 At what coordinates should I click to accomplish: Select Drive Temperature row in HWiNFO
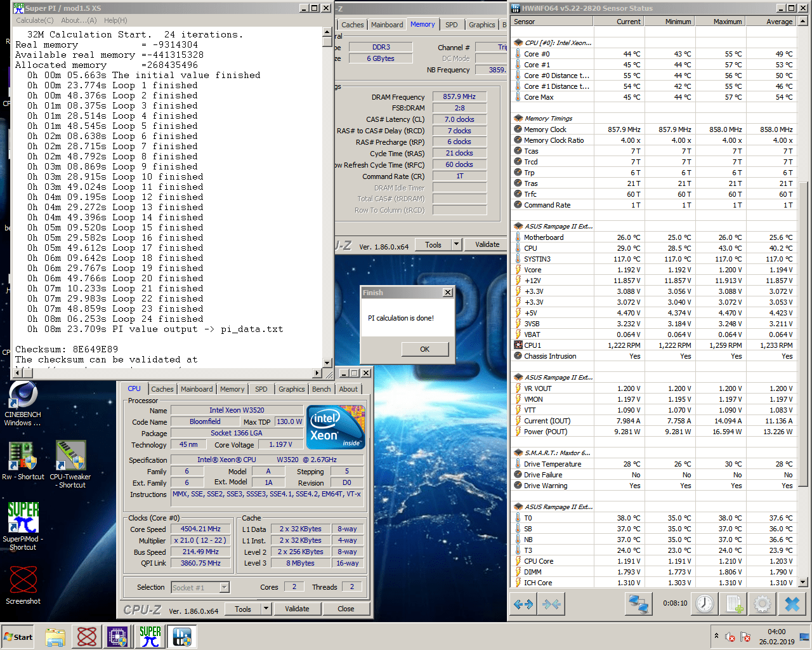pos(654,464)
